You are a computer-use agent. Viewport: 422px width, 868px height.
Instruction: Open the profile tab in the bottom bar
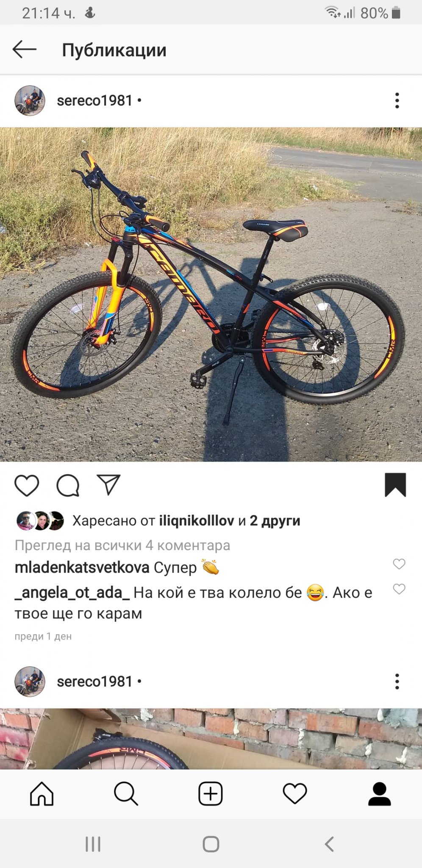coord(379,793)
